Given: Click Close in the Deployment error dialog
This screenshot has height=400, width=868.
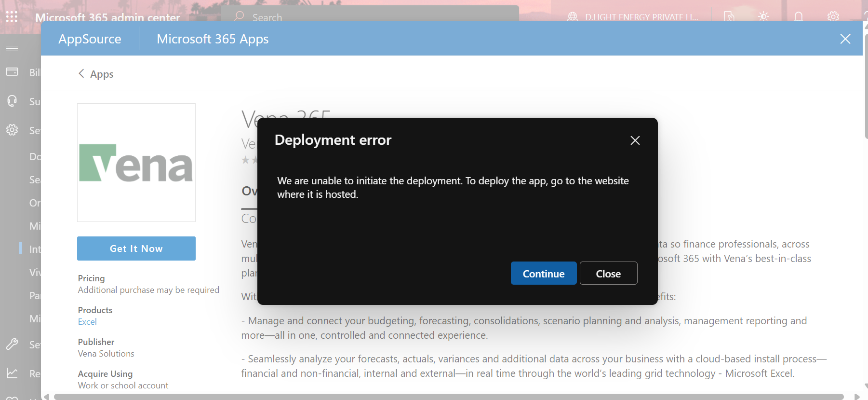Looking at the screenshot, I should click(608, 273).
